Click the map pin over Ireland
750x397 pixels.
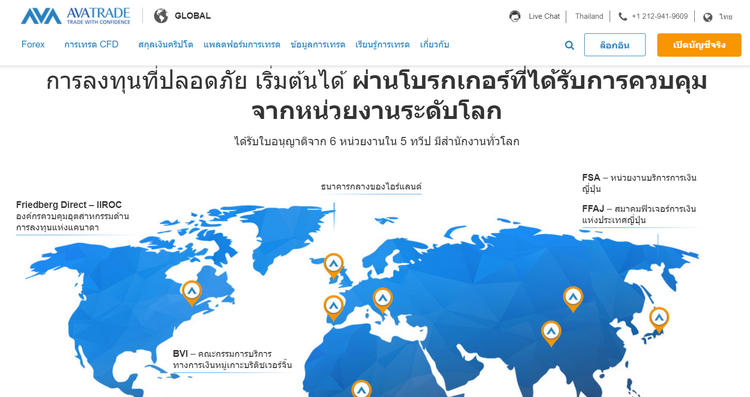[333, 266]
